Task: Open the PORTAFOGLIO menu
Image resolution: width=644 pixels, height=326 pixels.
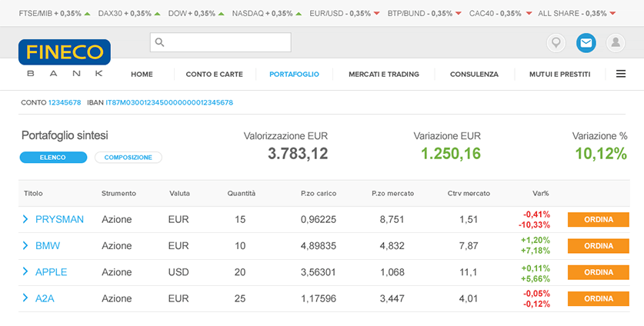Action: [294, 75]
